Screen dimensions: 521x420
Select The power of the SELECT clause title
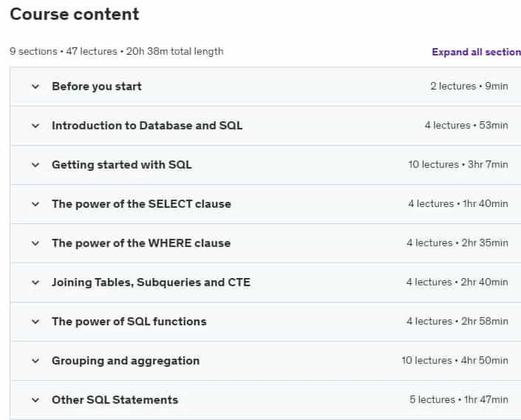pos(141,204)
